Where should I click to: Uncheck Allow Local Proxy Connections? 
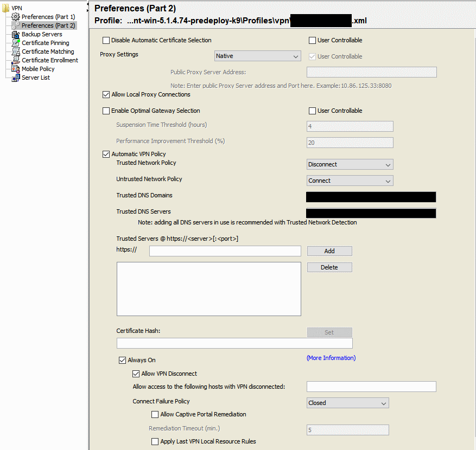(x=106, y=95)
